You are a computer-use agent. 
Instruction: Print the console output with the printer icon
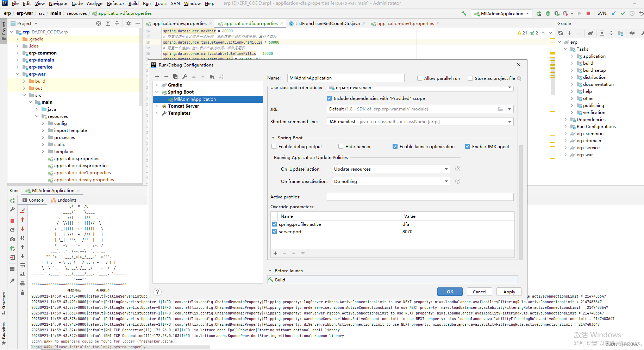(23, 284)
